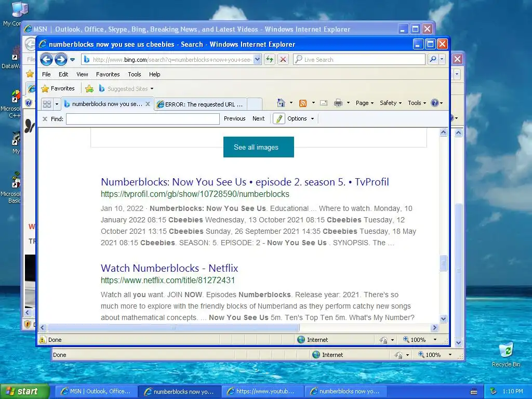Click the Find text input field
532x399 pixels.
point(143,119)
